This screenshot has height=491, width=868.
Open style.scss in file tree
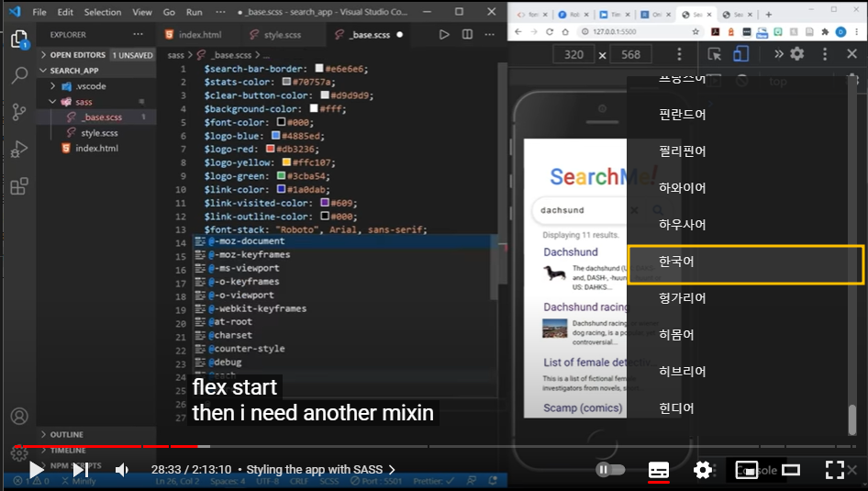[x=99, y=133]
